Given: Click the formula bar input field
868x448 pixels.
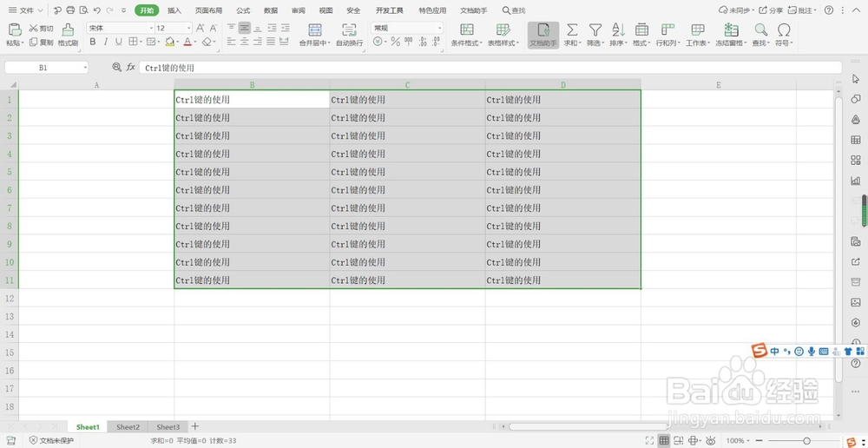Looking at the screenshot, I should pos(490,68).
